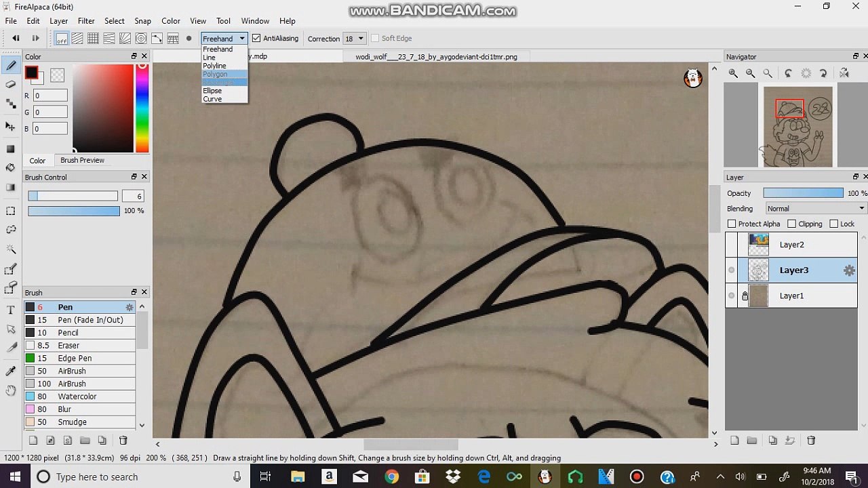
Task: Select the Select Pen tool
Action: pyautogui.click(x=11, y=269)
